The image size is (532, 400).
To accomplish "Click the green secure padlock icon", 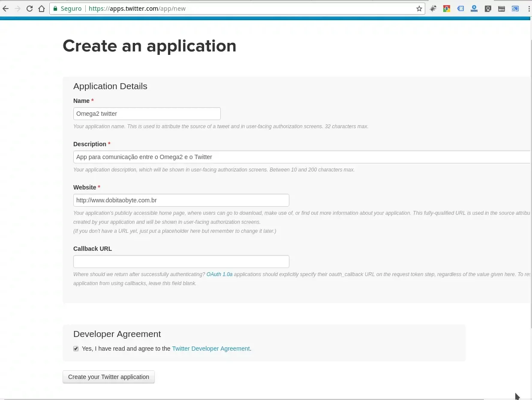I will click(55, 9).
